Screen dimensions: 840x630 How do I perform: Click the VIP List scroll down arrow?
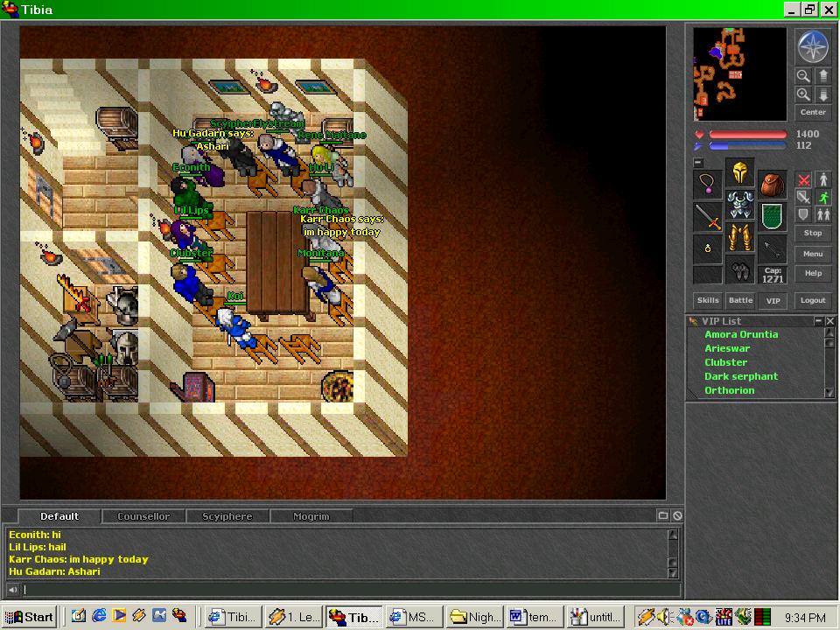[x=829, y=393]
